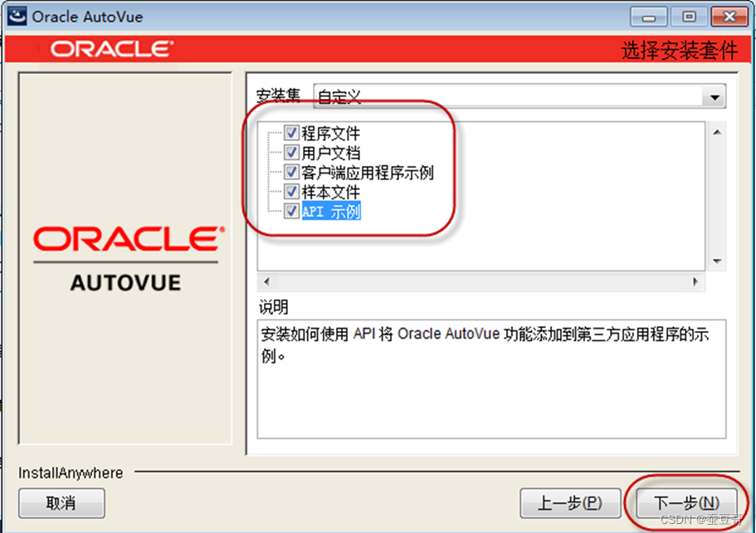Screen dimensions: 756x533
Task: Click the Oracle logo in red banner
Action: click(x=112, y=49)
